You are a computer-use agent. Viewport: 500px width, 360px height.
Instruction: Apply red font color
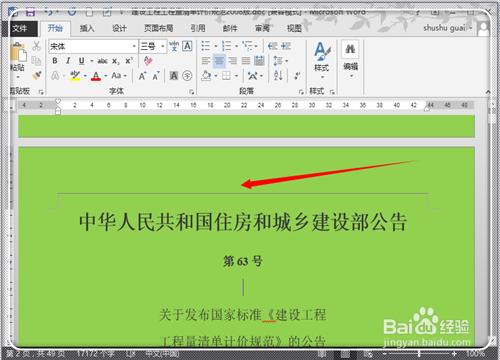(x=96, y=76)
